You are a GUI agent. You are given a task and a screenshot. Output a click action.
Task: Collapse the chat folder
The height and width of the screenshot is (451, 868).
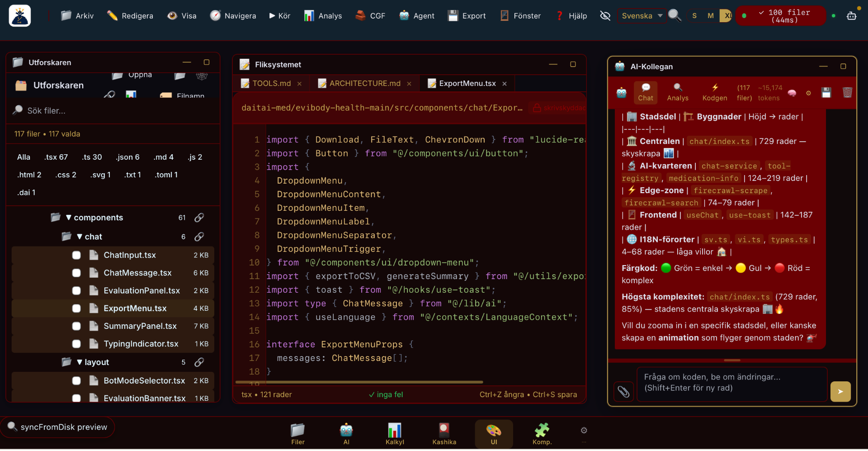(80, 237)
